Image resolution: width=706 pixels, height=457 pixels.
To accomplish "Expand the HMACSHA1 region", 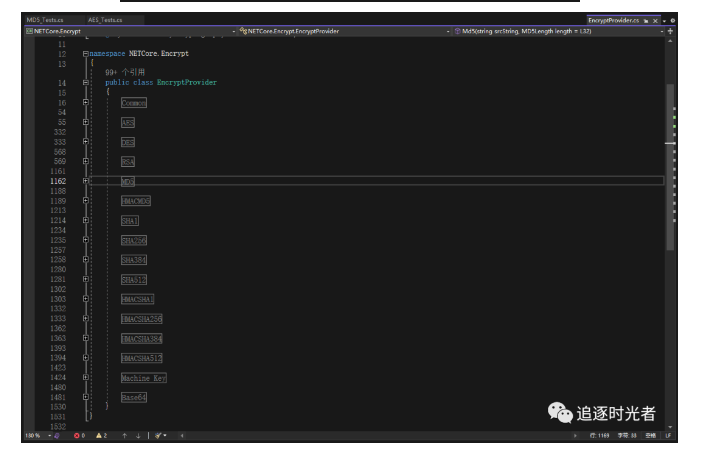I will [x=86, y=299].
